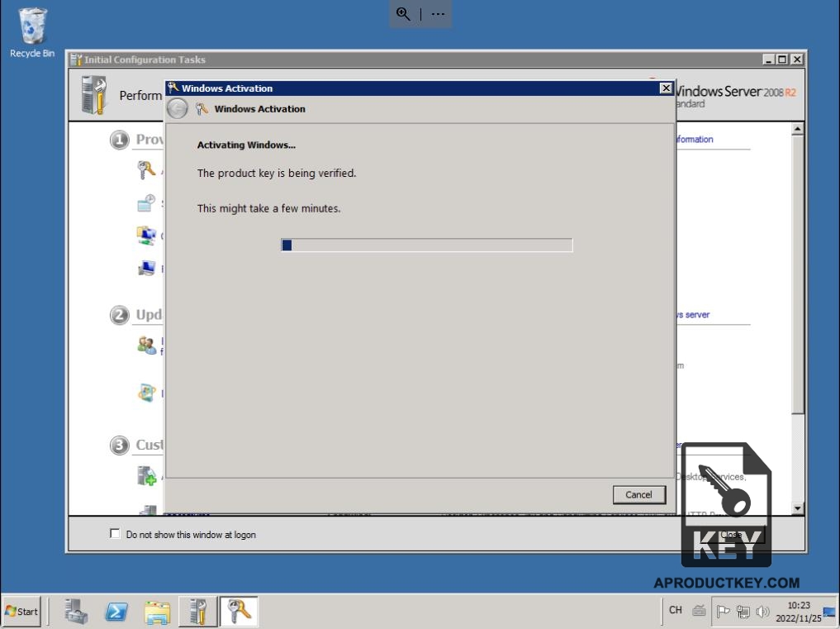
Task: Open Action Center flag icon in tray
Action: [723, 612]
